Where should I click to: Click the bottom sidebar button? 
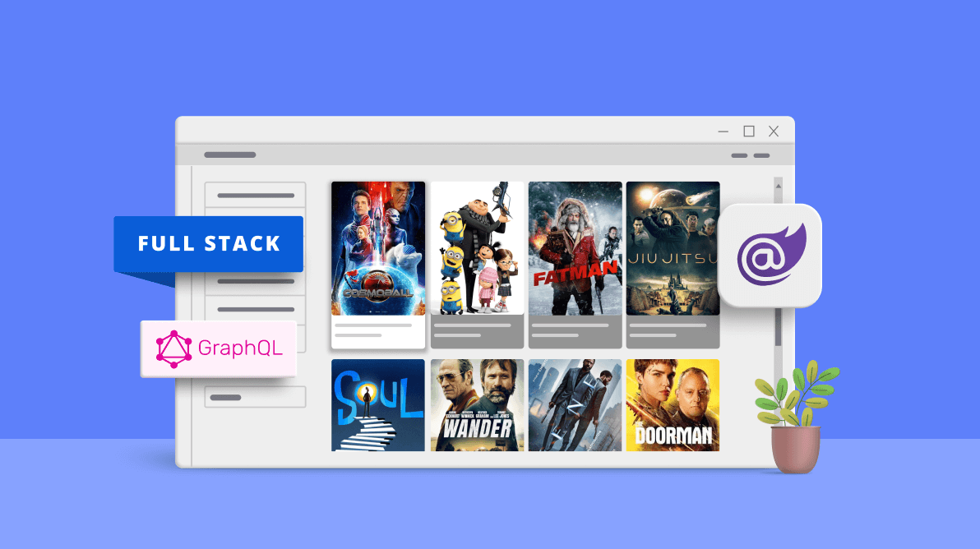coord(256,397)
